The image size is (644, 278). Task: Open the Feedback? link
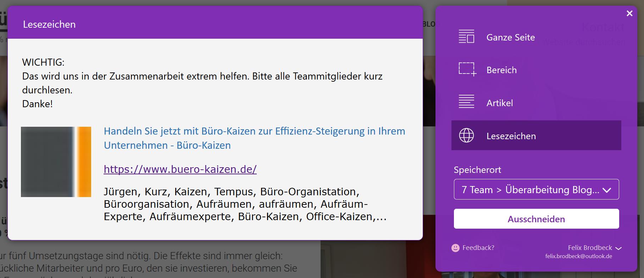478,248
